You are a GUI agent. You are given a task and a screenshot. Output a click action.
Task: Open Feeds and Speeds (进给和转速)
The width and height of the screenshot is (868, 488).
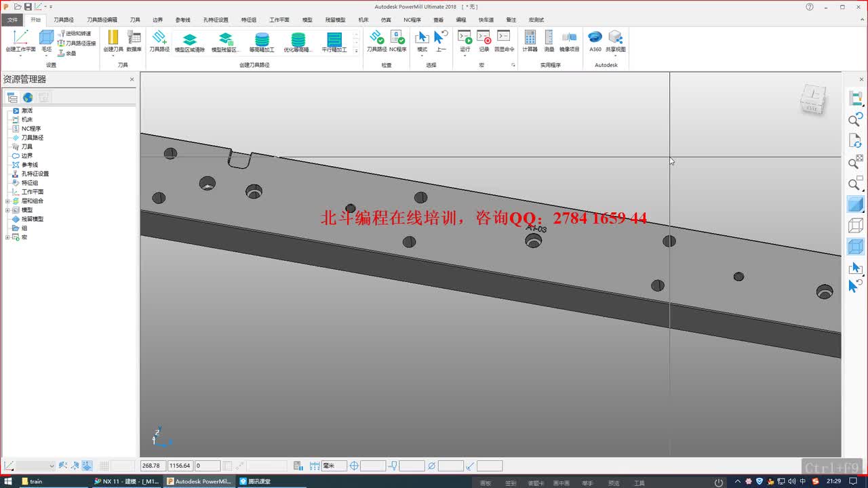coord(75,33)
